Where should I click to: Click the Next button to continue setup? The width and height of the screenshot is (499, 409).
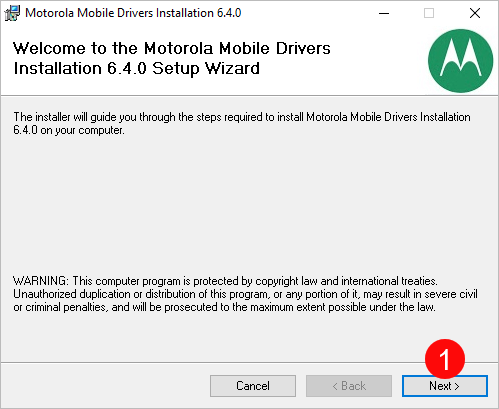tap(445, 386)
